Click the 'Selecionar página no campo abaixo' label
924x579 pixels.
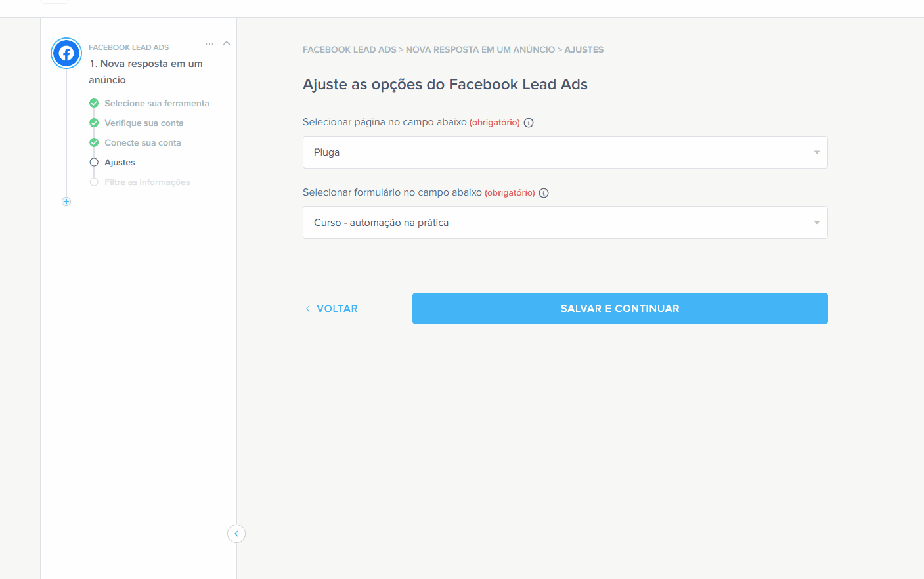pos(385,122)
